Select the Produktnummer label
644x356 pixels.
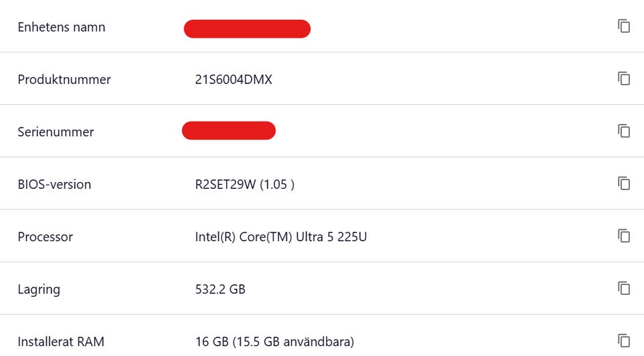click(x=64, y=80)
